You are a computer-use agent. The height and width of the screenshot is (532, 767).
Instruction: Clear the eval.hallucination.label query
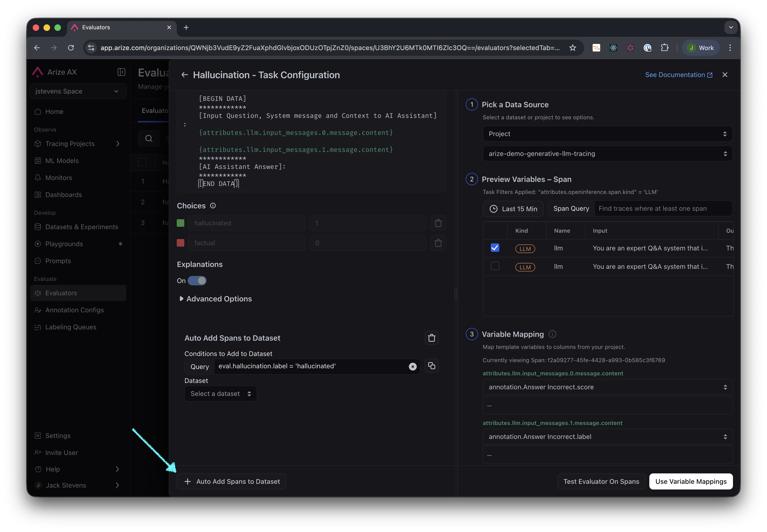click(x=412, y=367)
